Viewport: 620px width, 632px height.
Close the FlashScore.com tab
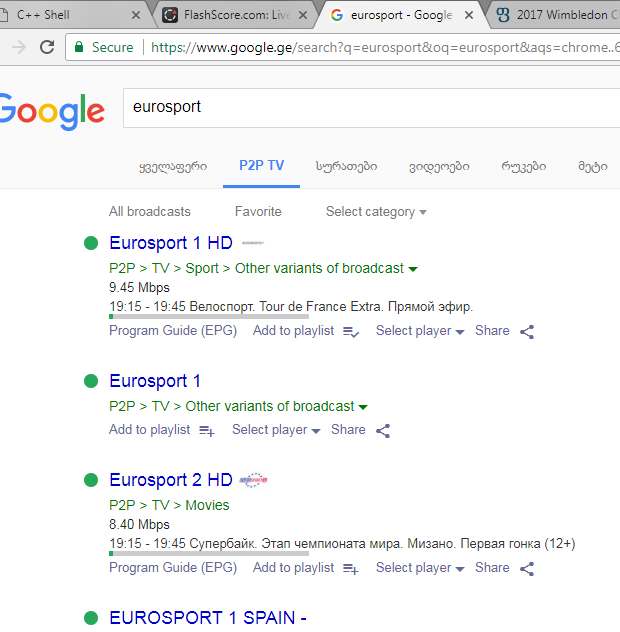[x=303, y=15]
